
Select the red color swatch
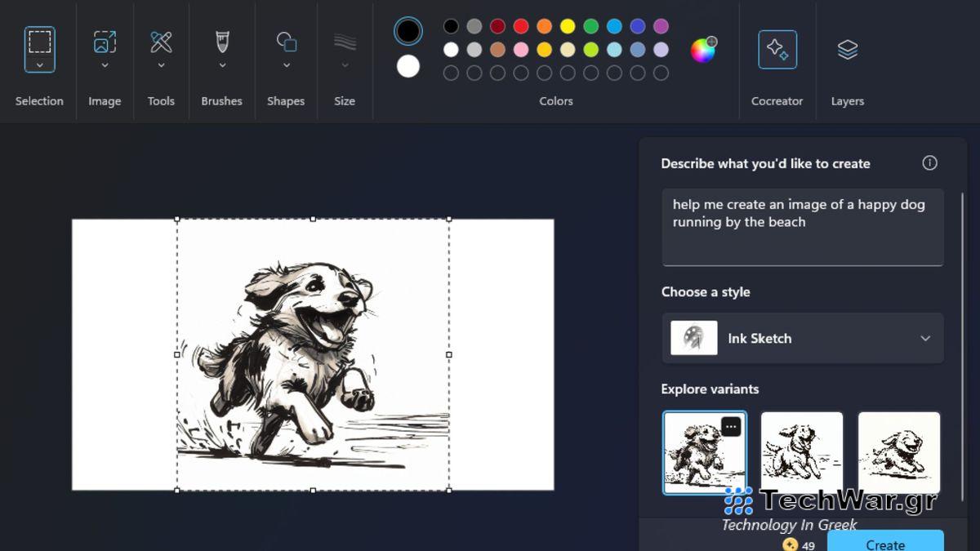(x=519, y=26)
